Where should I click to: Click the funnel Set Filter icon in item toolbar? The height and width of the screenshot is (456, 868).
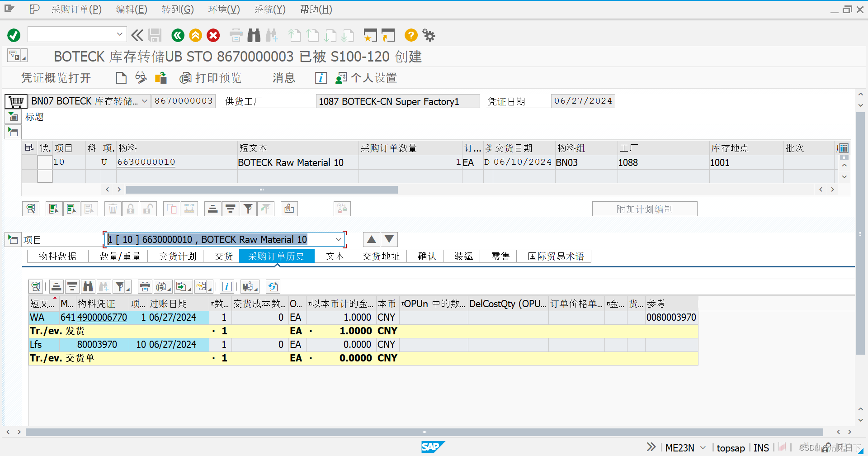point(248,209)
